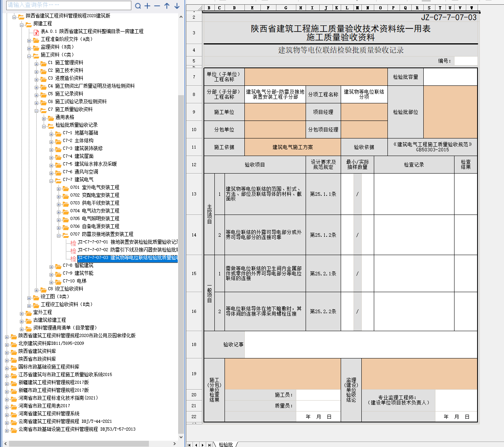504x447 pixels.
Task: Click the 项目经理 orange input cell
Action: click(364, 112)
